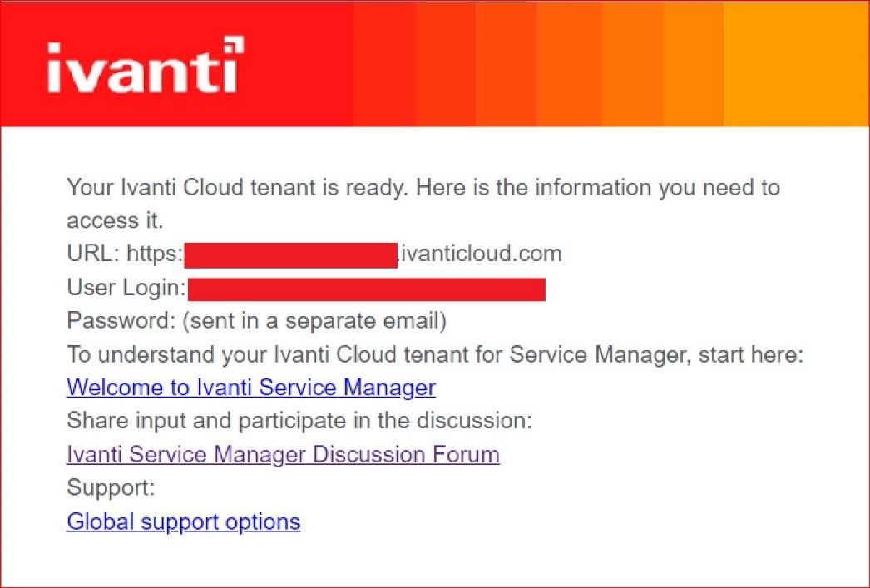Click the Global support options hyperlink

coord(183,521)
